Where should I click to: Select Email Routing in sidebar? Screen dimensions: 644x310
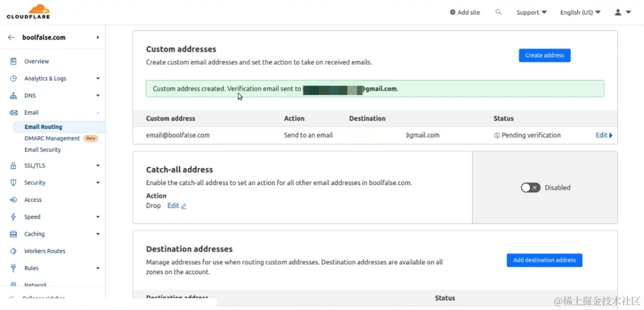[x=43, y=127]
